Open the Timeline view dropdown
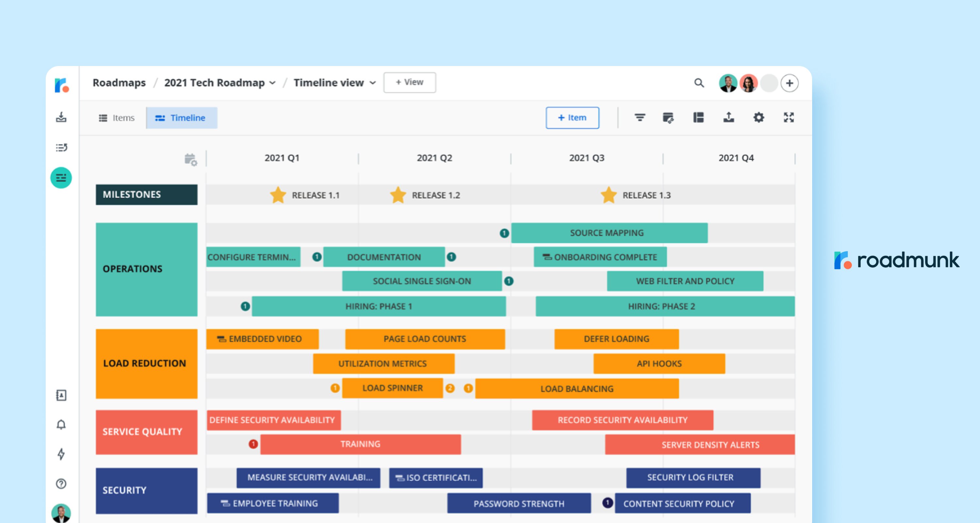980x523 pixels. coord(372,83)
